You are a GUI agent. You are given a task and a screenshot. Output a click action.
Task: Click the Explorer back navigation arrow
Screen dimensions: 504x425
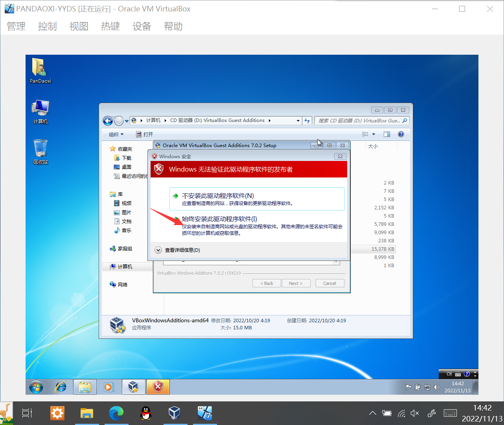[x=108, y=121]
